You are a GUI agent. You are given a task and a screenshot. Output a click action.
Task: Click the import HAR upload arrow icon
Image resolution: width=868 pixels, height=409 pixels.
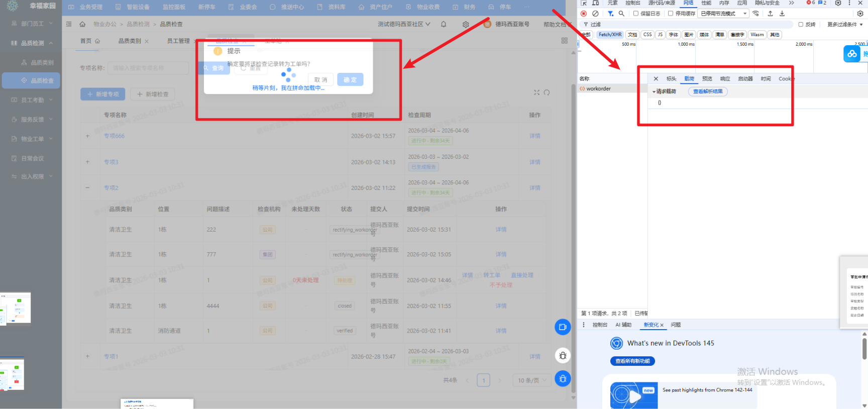770,14
